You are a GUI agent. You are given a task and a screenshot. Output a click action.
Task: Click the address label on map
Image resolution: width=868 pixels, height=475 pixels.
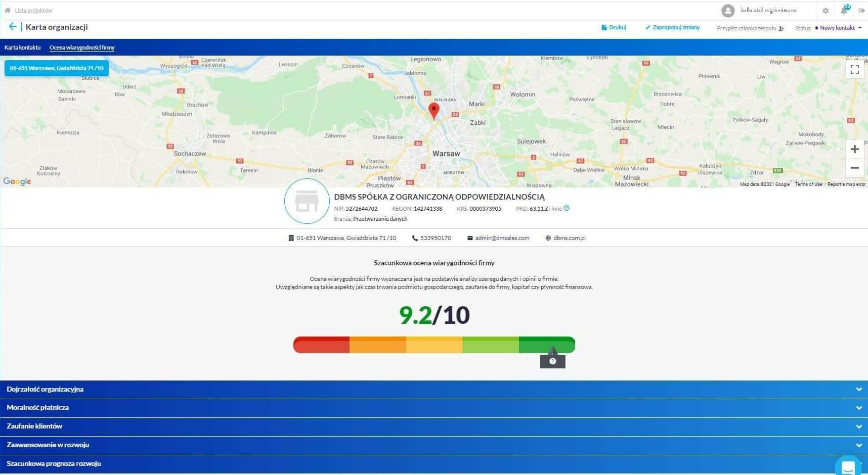pyautogui.click(x=57, y=68)
